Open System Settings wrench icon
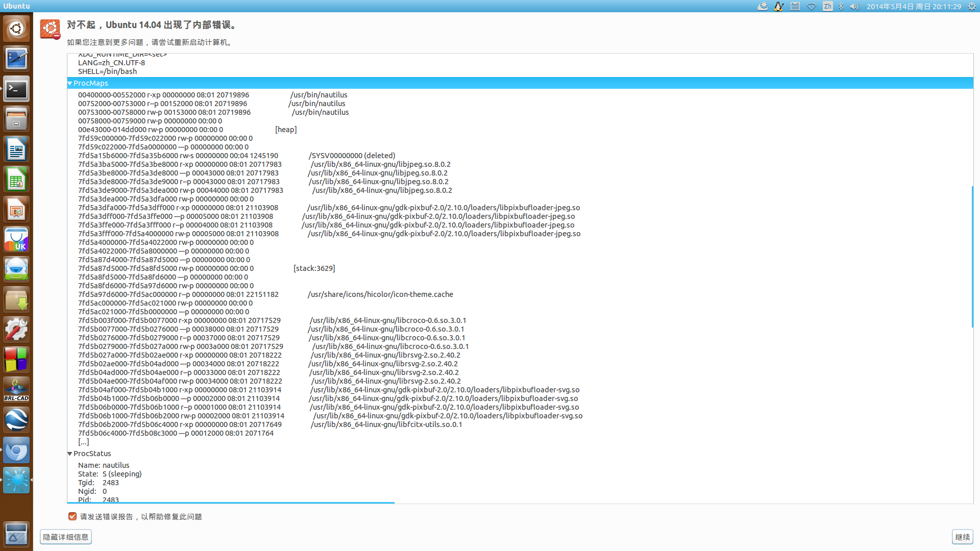The width and height of the screenshot is (980, 551). (16, 330)
